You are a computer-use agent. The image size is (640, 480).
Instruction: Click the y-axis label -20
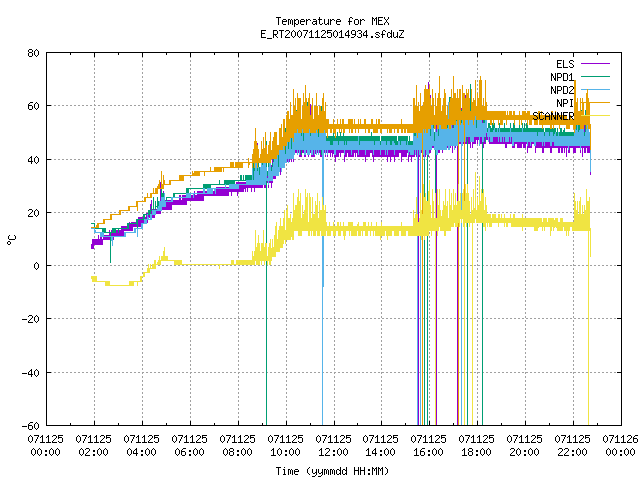tap(31, 319)
